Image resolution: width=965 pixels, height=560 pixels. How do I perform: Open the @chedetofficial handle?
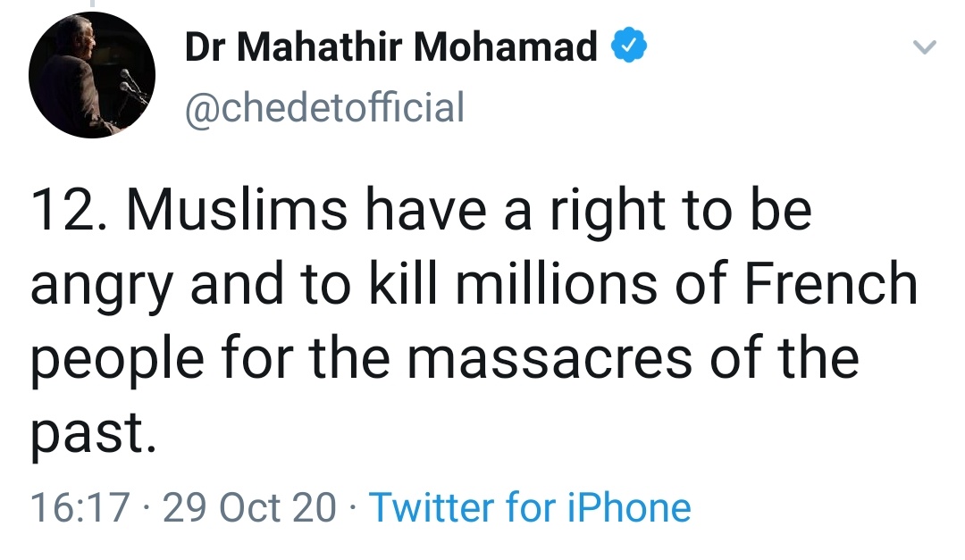[324, 108]
